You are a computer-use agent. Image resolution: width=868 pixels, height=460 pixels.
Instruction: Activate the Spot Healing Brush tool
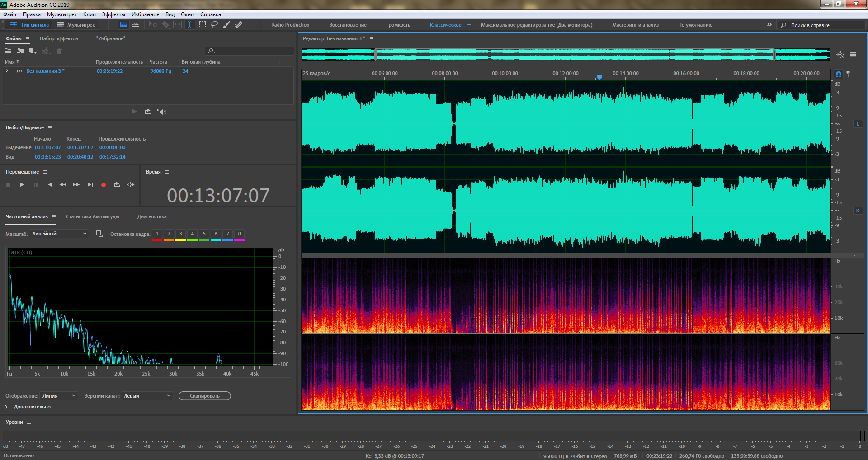point(239,25)
